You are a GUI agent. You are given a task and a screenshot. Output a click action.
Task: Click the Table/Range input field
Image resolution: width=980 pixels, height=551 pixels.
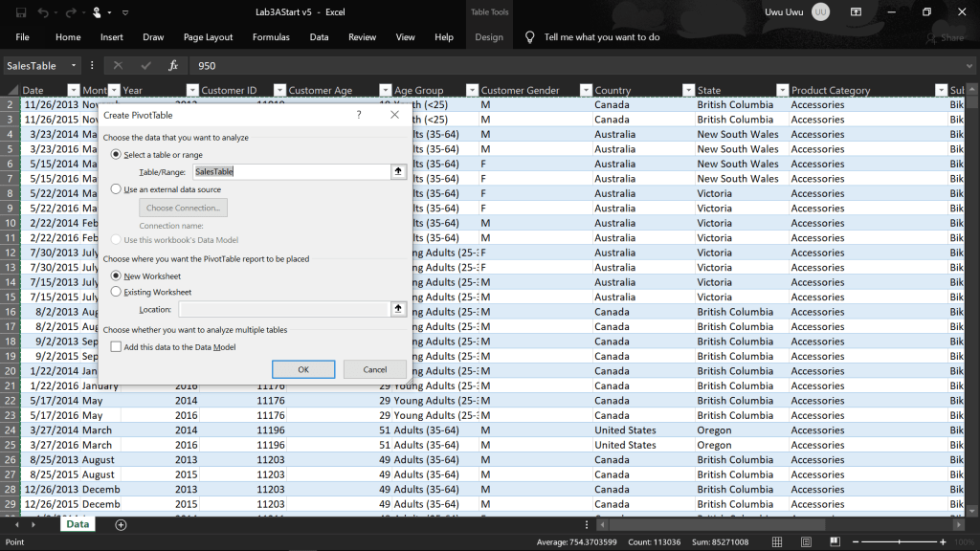tap(291, 171)
